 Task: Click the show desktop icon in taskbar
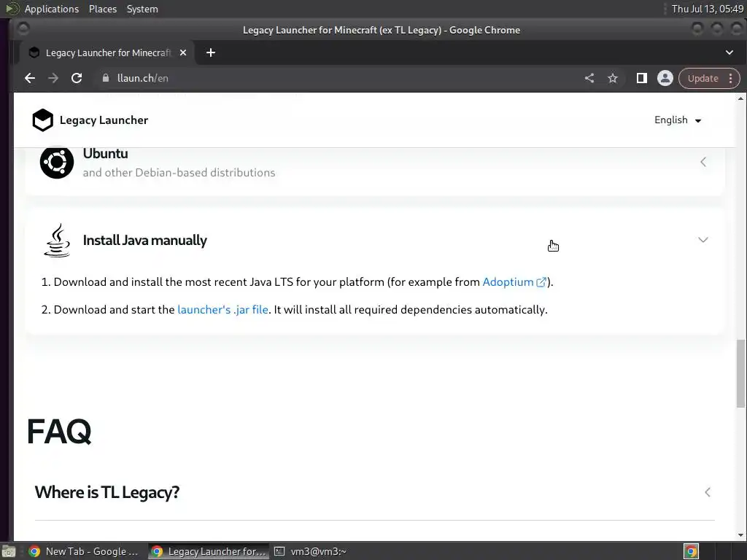9,551
